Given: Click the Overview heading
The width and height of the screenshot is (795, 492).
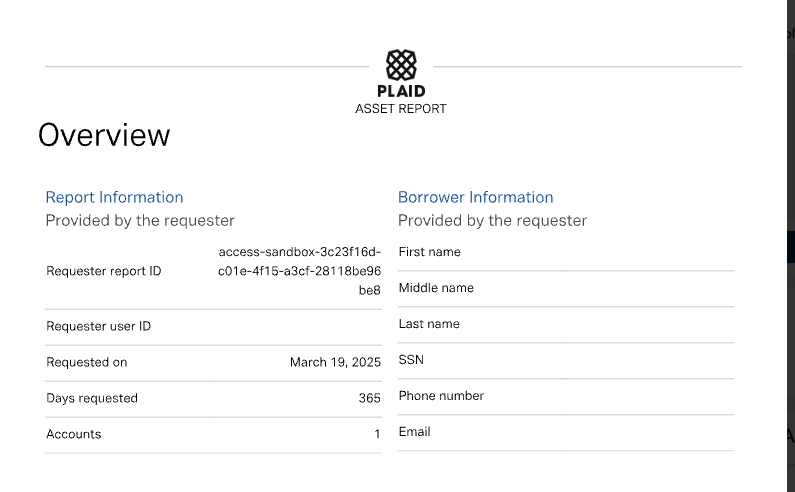Looking at the screenshot, I should tap(104, 135).
